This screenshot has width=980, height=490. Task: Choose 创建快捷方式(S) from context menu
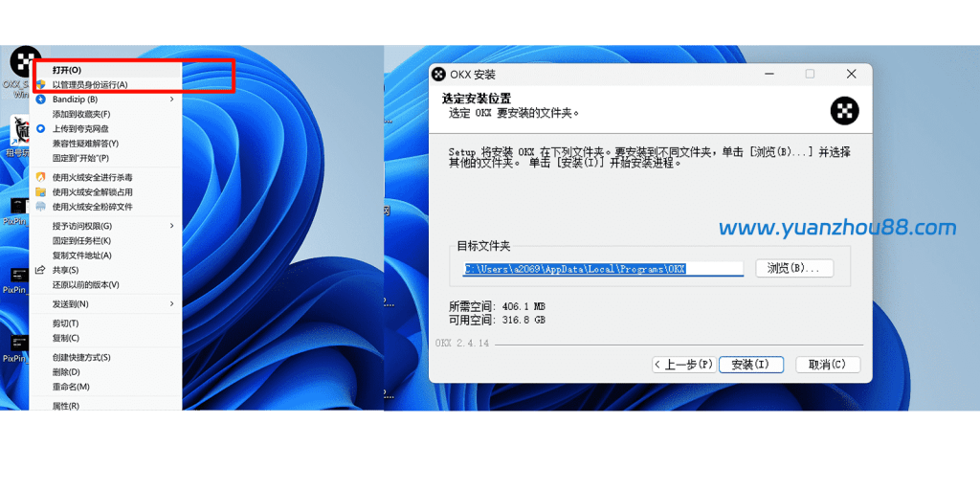click(81, 357)
